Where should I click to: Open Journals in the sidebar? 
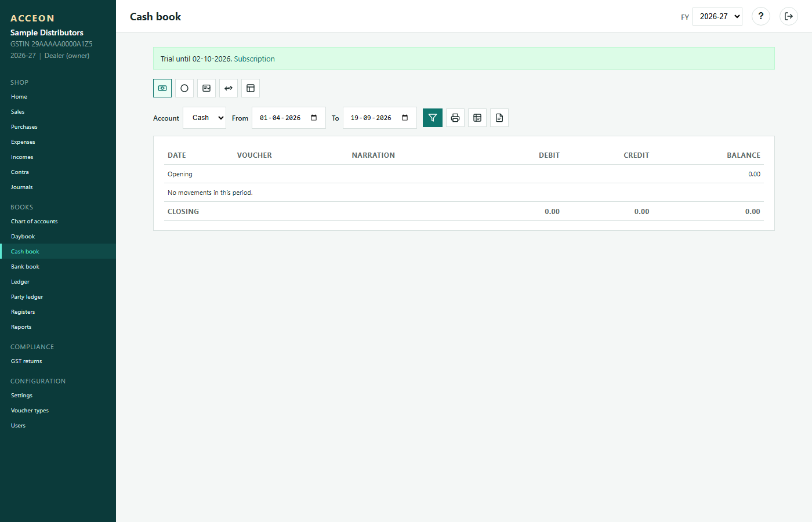tap(58, 187)
